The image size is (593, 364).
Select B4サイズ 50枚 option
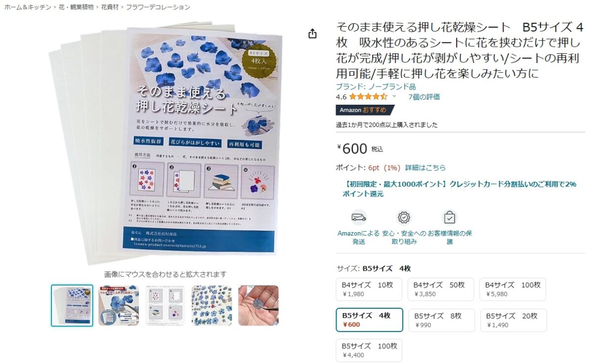[x=441, y=289]
